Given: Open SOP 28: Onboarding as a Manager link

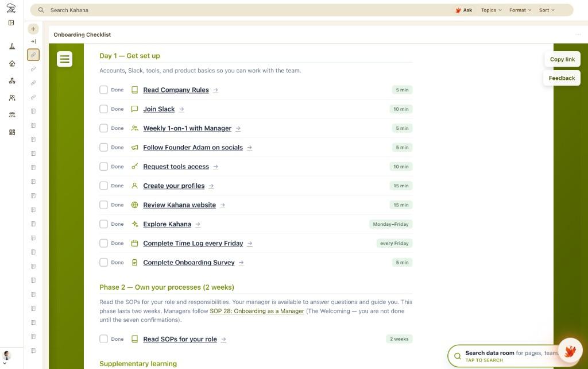Looking at the screenshot, I should pyautogui.click(x=257, y=311).
